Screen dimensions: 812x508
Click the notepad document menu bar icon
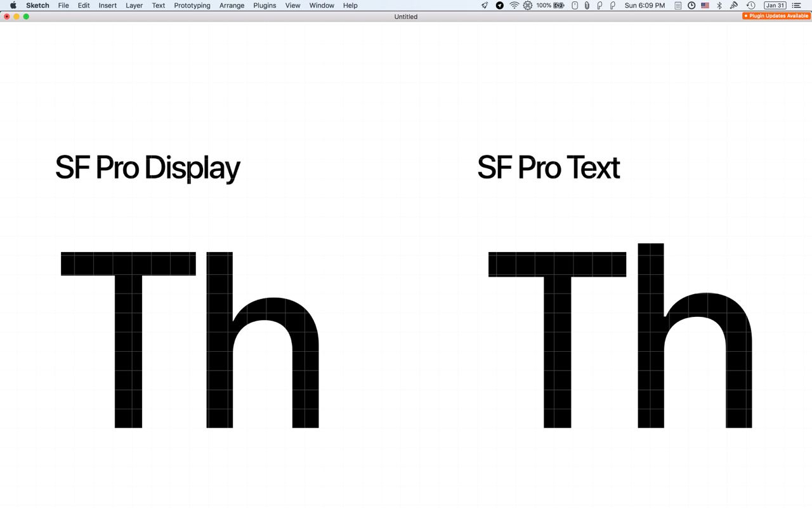coord(678,5)
